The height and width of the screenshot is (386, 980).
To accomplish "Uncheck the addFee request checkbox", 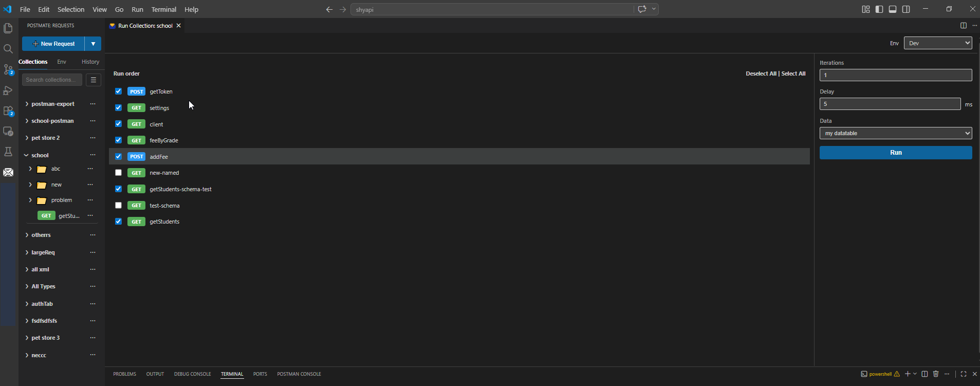I will pyautogui.click(x=118, y=156).
